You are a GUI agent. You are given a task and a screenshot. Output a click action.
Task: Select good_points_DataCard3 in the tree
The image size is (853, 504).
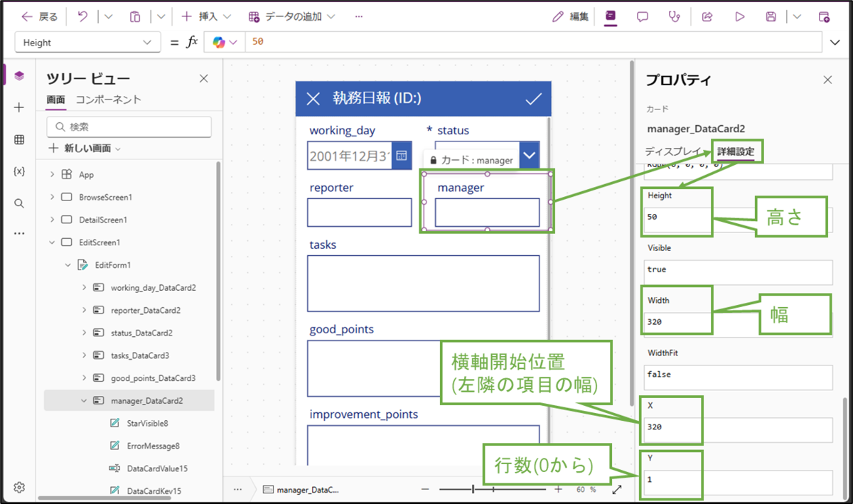(x=153, y=378)
